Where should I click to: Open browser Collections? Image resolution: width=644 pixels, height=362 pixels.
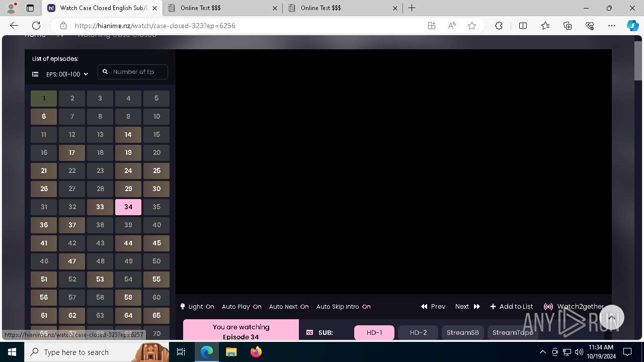pos(568,26)
